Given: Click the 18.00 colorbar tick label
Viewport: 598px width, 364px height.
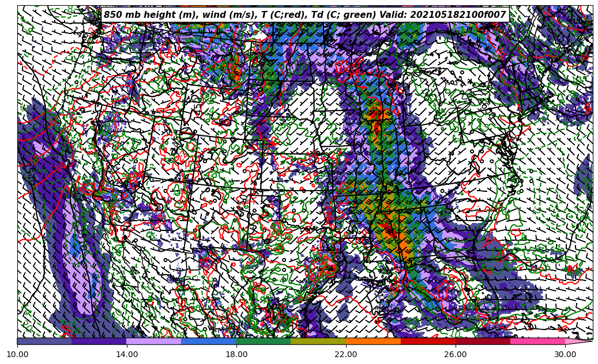Looking at the screenshot, I should 236,355.
